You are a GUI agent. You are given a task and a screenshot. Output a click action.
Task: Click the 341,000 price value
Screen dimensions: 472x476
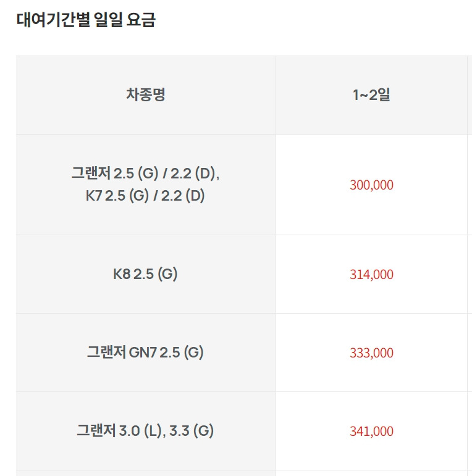pos(371,432)
